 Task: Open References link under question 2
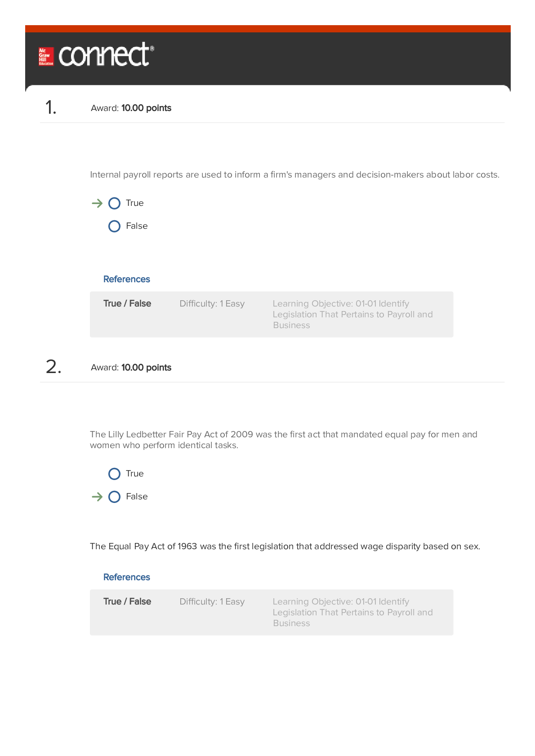(127, 577)
